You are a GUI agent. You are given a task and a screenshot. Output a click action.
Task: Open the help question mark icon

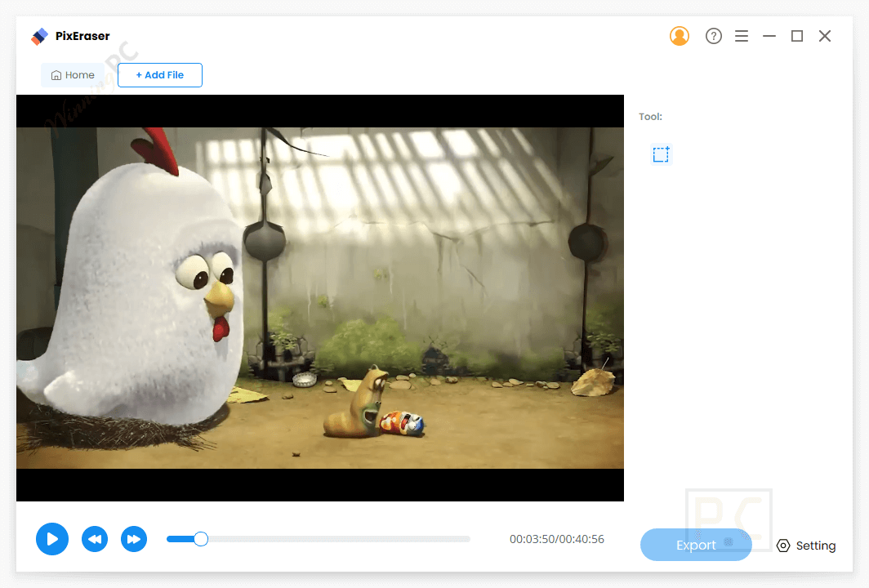(713, 36)
